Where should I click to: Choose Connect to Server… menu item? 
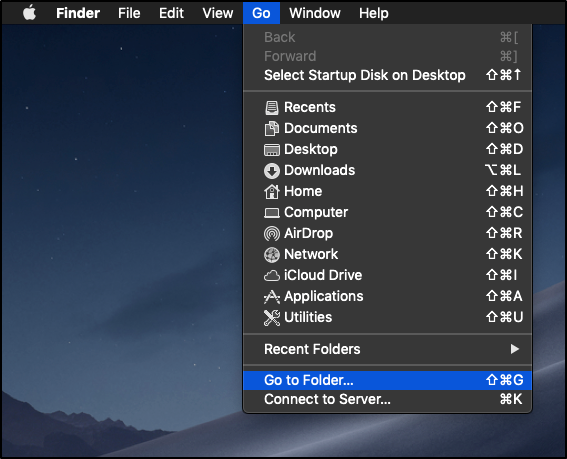pyautogui.click(x=387, y=399)
